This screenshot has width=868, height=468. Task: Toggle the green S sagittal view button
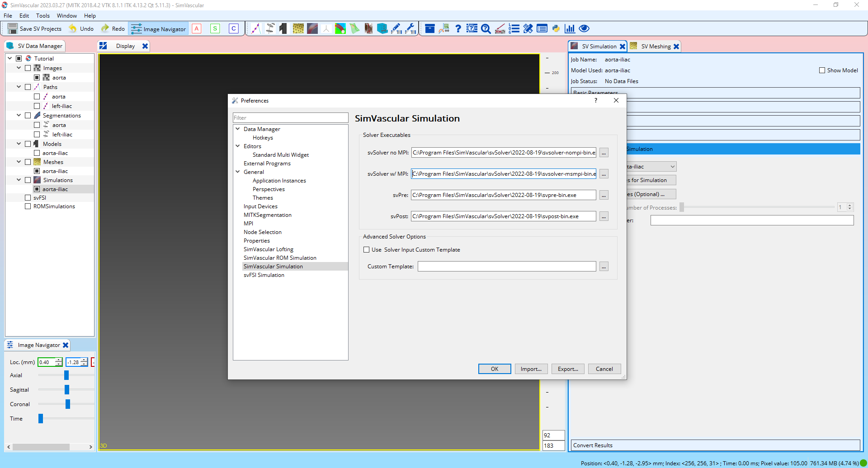[215, 28]
